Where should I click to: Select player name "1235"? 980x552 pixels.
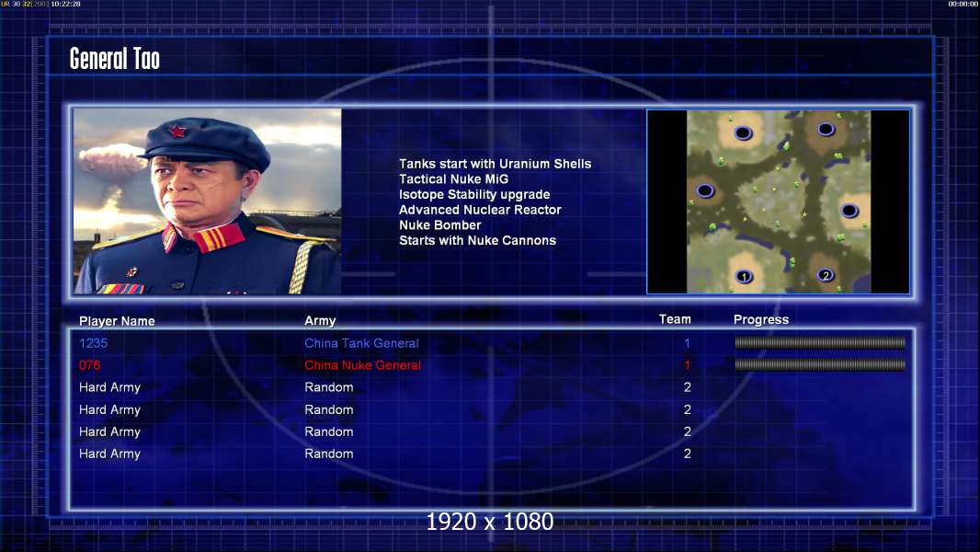coord(93,343)
